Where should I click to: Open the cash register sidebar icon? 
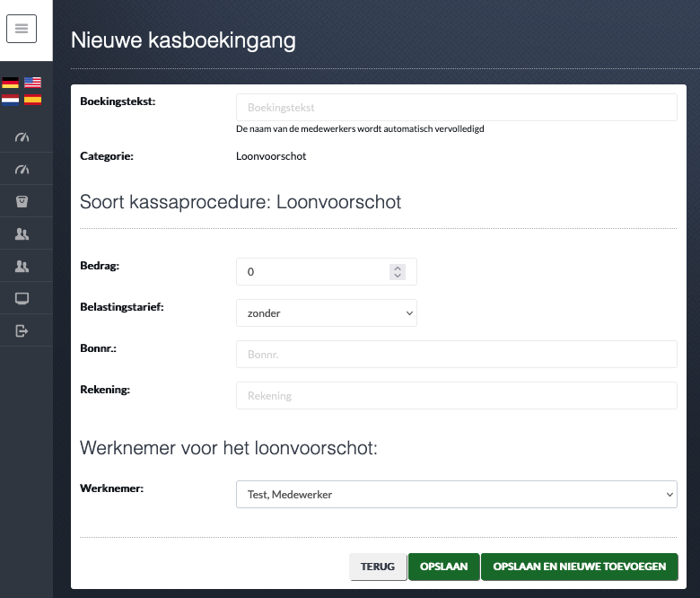tap(22, 201)
